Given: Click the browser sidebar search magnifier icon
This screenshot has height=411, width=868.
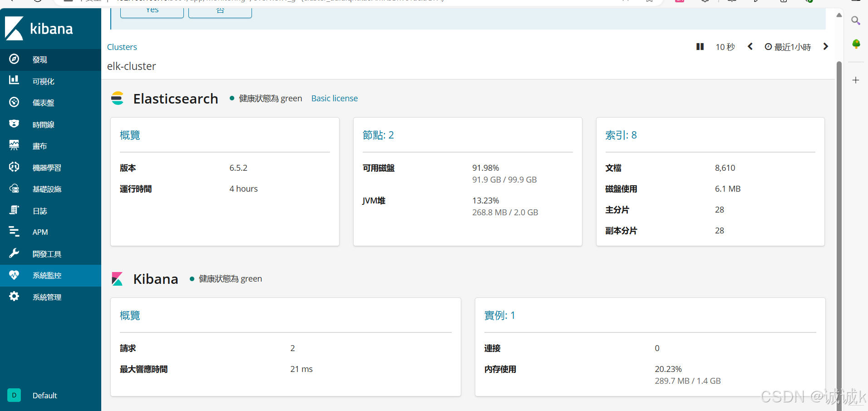Looking at the screenshot, I should tap(856, 20).
